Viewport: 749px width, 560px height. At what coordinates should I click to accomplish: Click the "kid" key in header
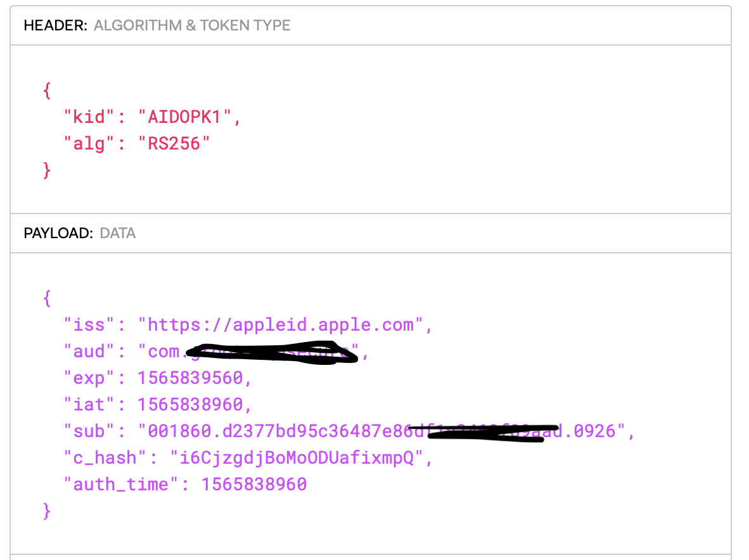click(x=89, y=117)
